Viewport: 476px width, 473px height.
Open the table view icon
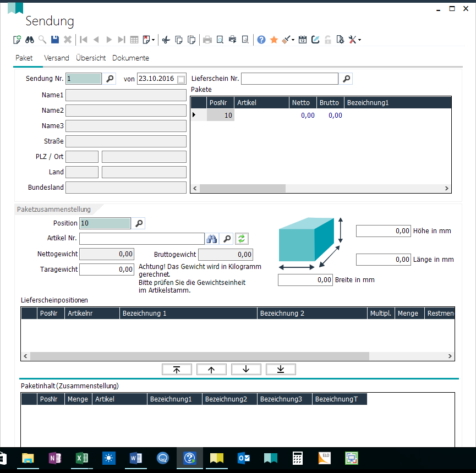pyautogui.click(x=134, y=40)
